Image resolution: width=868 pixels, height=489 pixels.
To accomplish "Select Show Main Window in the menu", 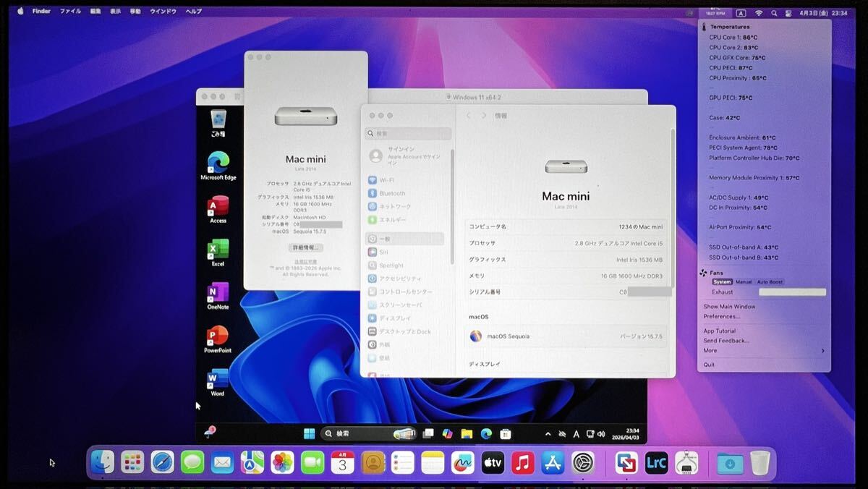I will point(729,307).
